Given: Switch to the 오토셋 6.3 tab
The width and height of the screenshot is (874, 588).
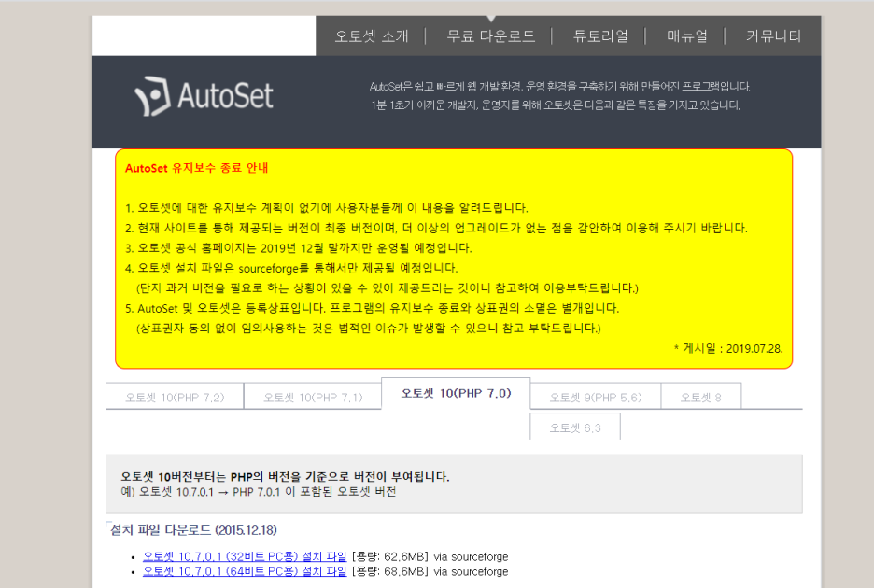Looking at the screenshot, I should tap(575, 427).
